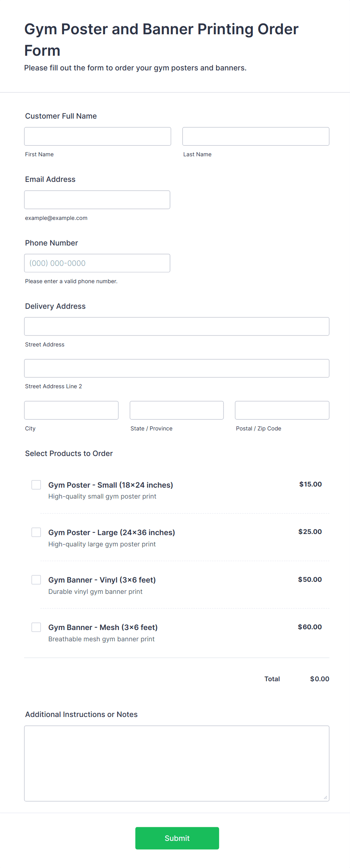350x868 pixels.
Task: Click the City input box
Action: coord(71,410)
